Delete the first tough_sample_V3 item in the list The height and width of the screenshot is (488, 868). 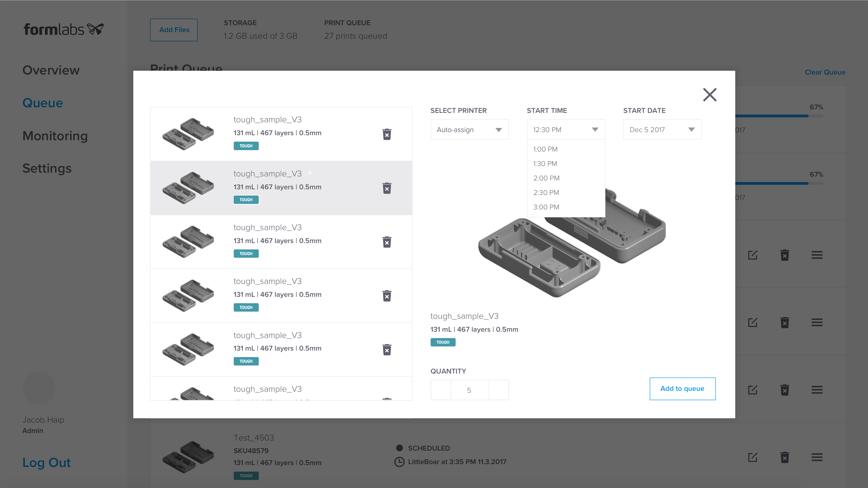387,134
